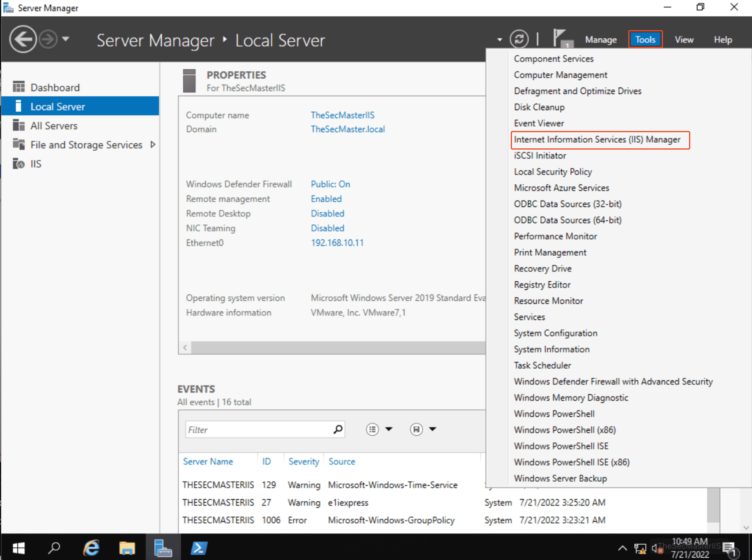
Task: Click the network tray icon
Action: [640, 548]
